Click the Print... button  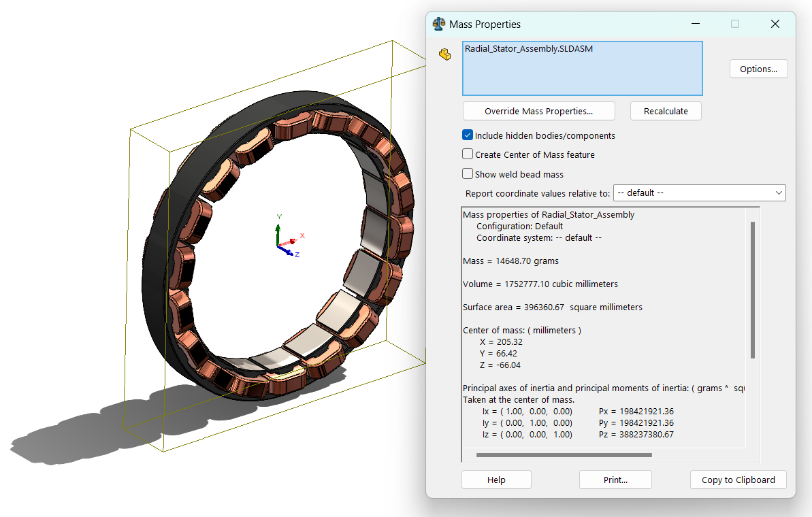pos(615,480)
